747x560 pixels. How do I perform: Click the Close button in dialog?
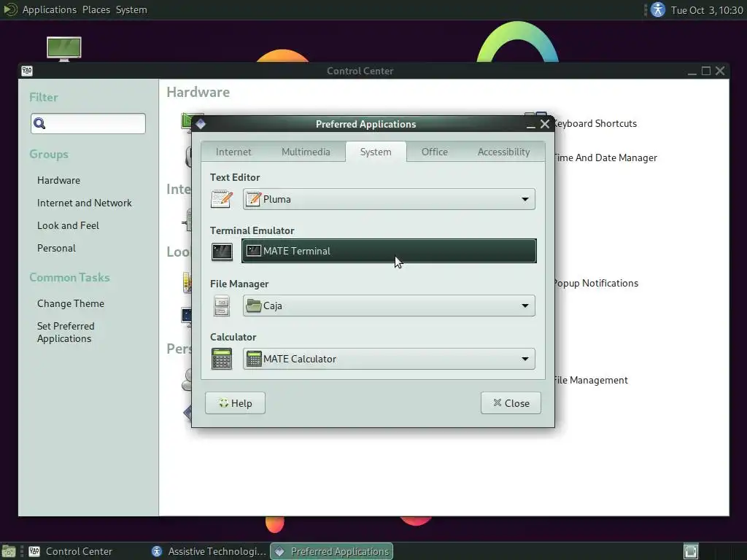point(511,403)
